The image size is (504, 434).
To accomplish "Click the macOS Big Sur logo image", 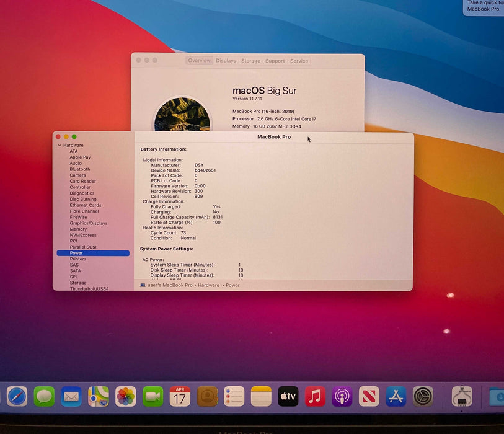I will pos(182,115).
